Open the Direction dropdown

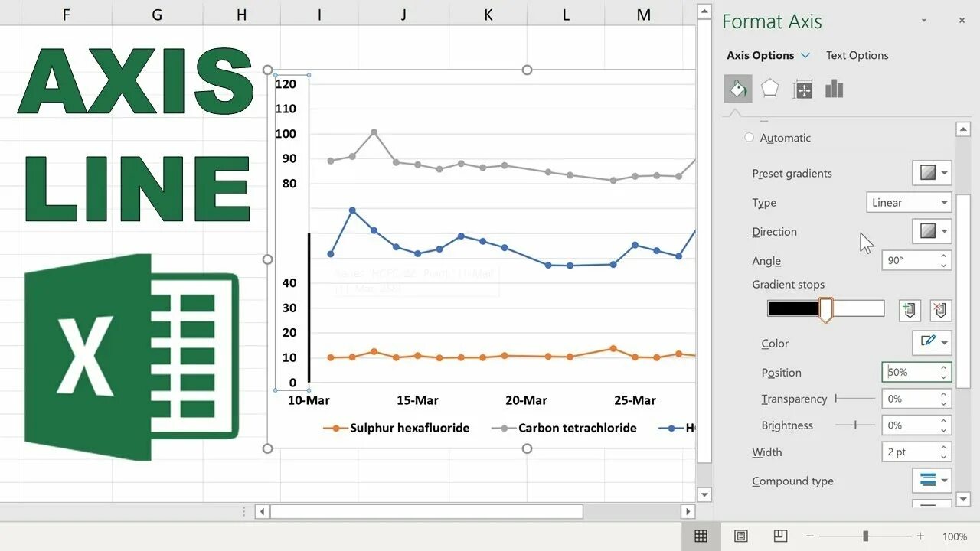point(932,231)
